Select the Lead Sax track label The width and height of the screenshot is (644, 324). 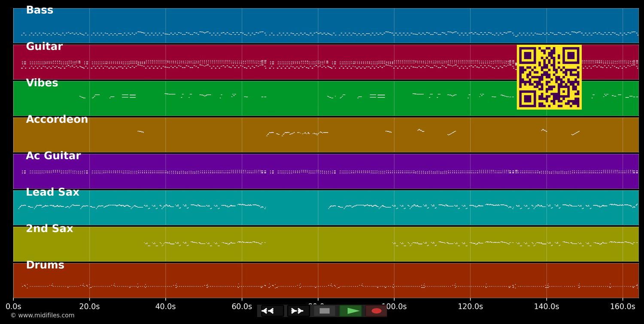(52, 193)
